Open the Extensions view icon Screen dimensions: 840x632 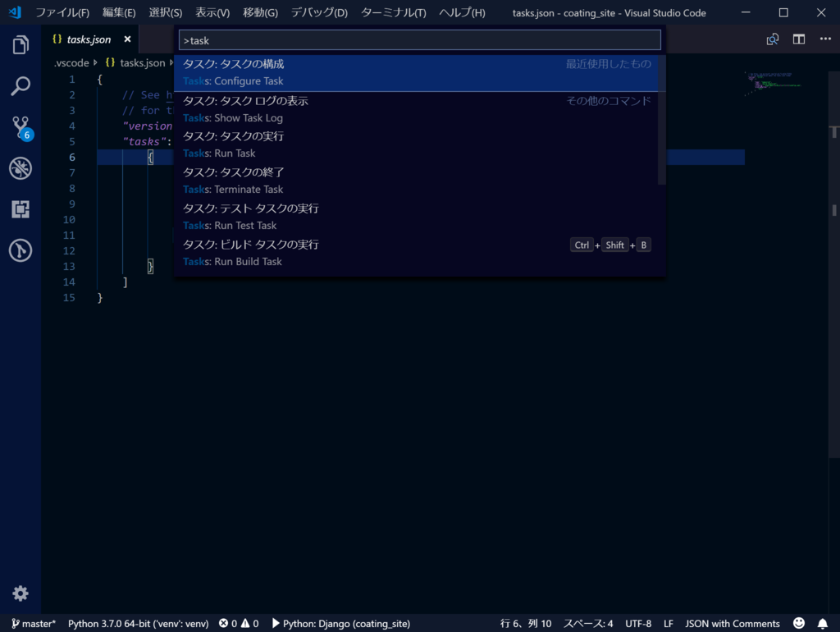point(21,209)
